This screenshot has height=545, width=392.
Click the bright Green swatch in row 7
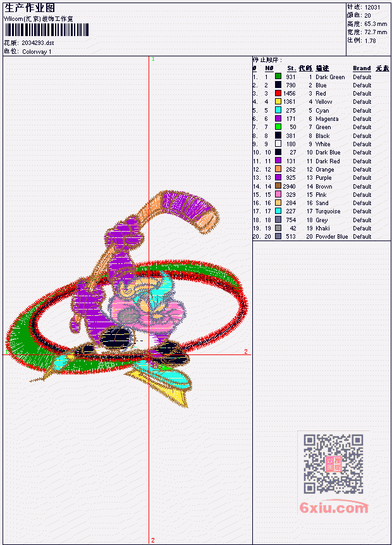pyautogui.click(x=278, y=127)
